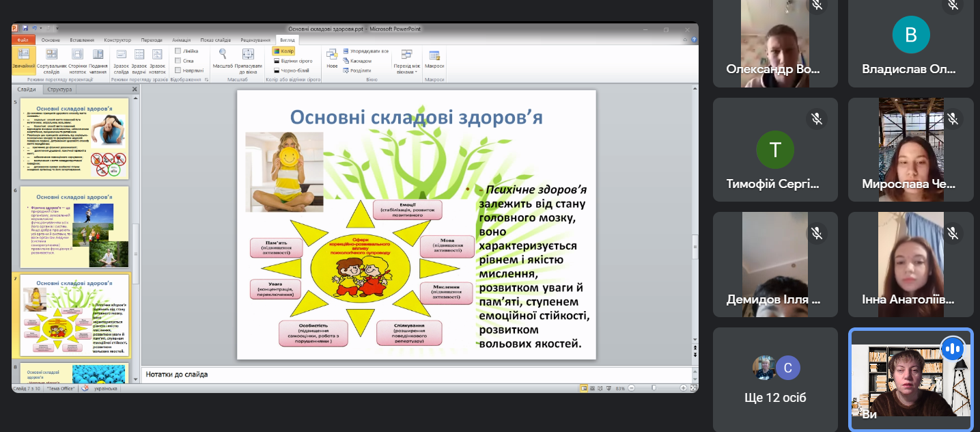Check the Напрямні checkbox
The width and height of the screenshot is (980, 432).
(178, 70)
